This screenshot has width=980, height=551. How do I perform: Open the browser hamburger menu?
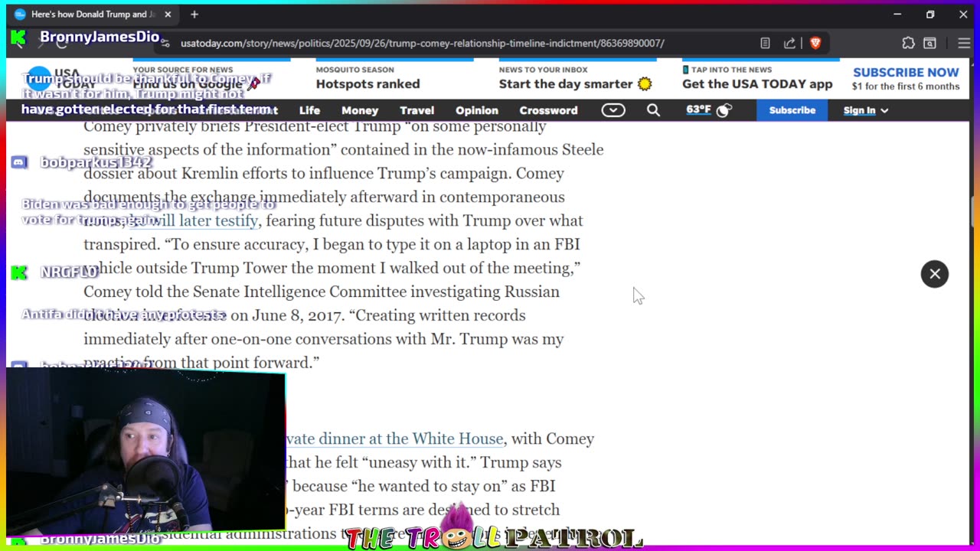click(964, 43)
